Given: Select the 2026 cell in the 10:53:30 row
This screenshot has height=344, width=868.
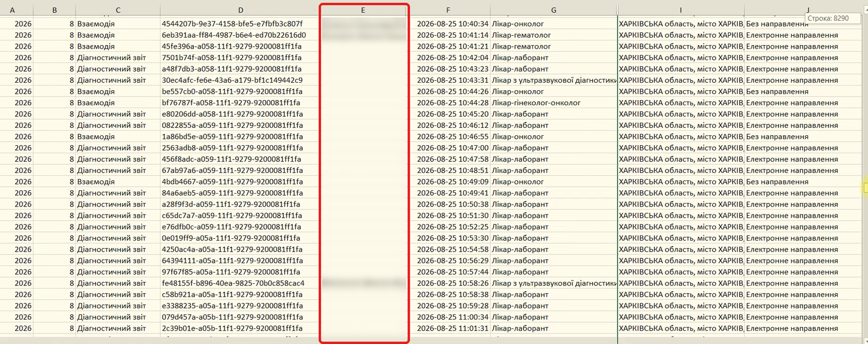Looking at the screenshot, I should click(23, 238).
